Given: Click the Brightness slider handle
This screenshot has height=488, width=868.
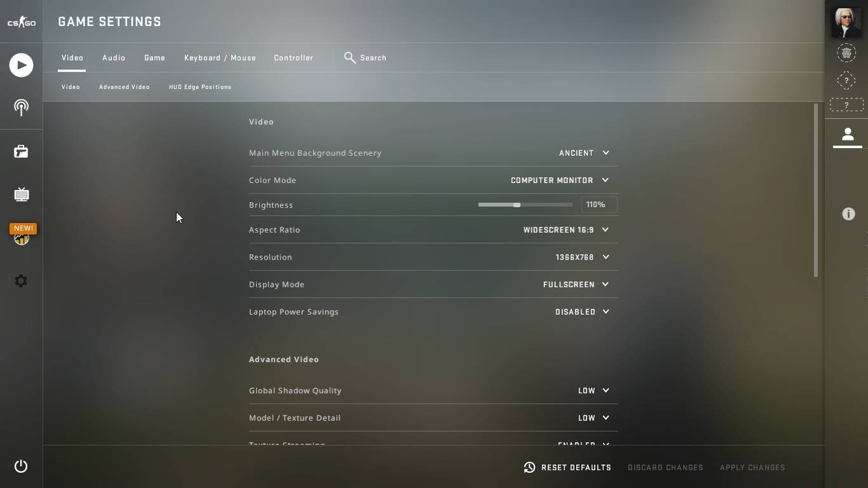Looking at the screenshot, I should pos(517,205).
